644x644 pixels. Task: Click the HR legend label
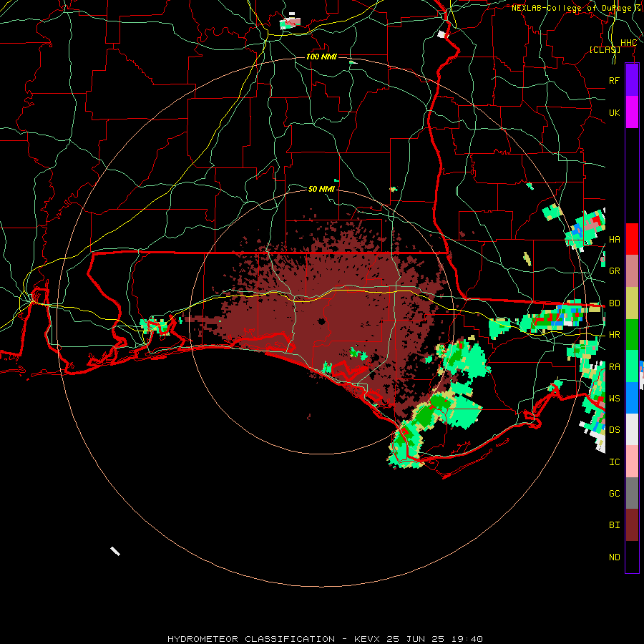(614, 335)
